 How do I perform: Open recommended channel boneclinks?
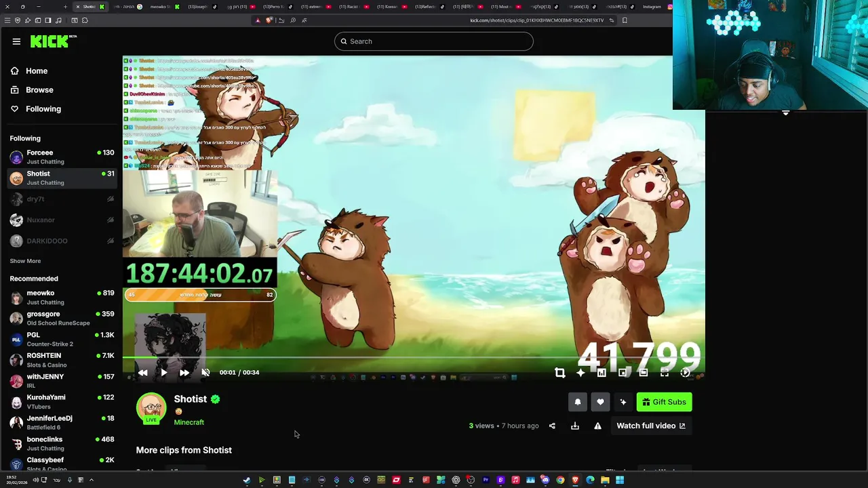(x=62, y=444)
